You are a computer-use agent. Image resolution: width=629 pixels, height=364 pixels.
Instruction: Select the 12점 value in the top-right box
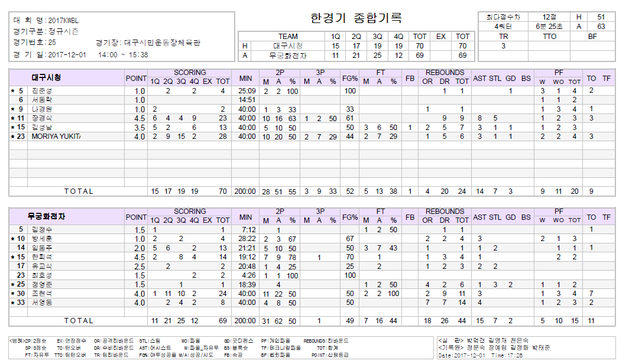549,17
